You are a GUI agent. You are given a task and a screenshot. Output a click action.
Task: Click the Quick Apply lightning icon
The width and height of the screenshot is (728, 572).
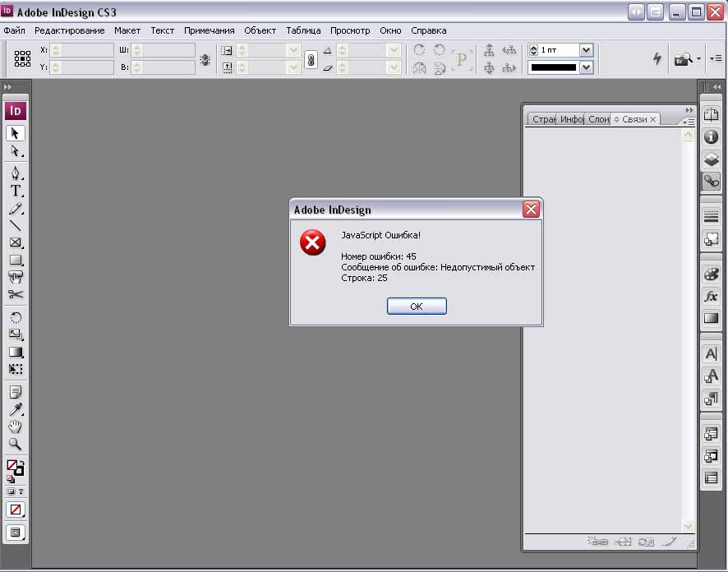point(657,58)
